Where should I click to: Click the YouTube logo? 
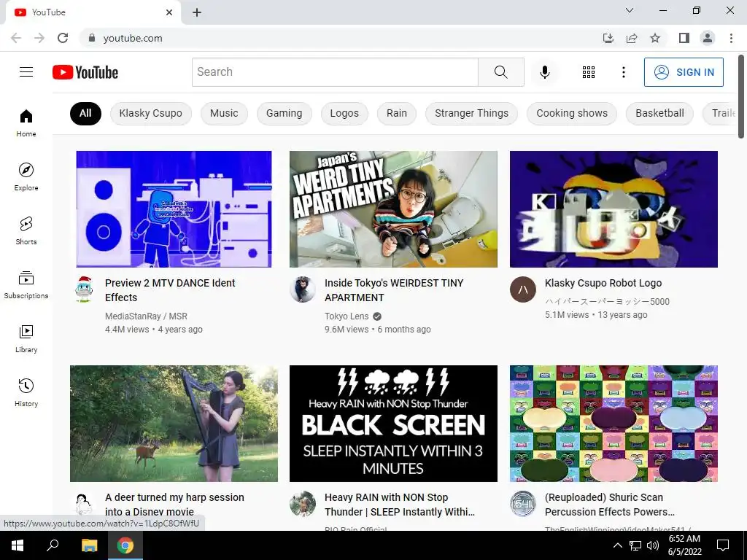tap(85, 72)
